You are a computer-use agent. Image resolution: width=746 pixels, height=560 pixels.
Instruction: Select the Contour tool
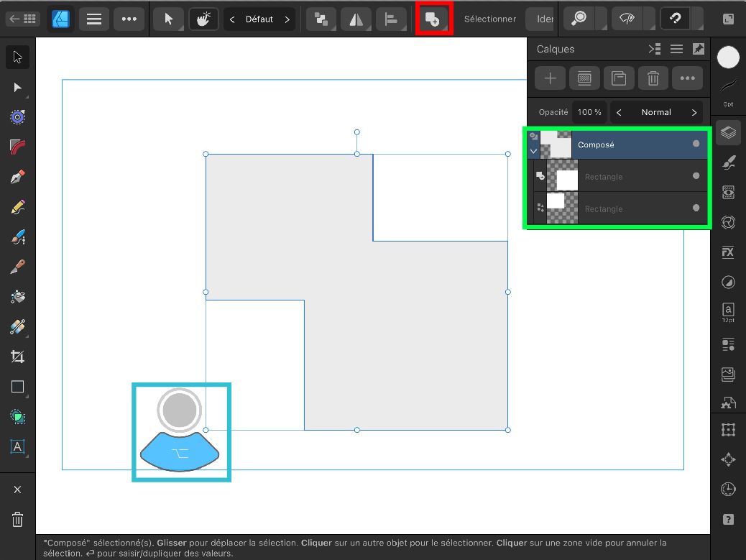coord(17,117)
